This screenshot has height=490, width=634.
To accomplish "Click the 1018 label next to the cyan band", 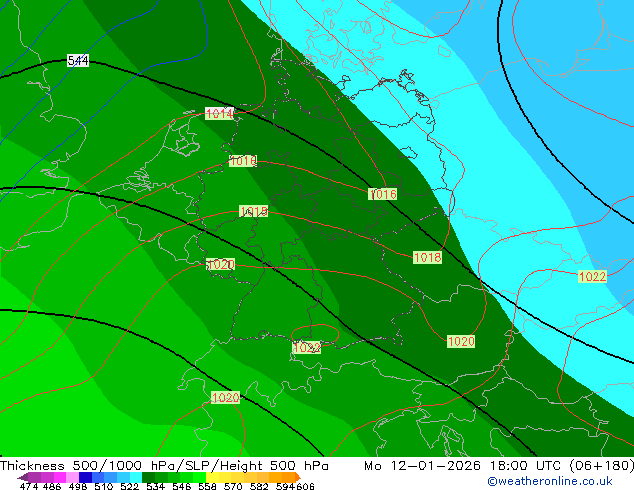I will tap(427, 258).
